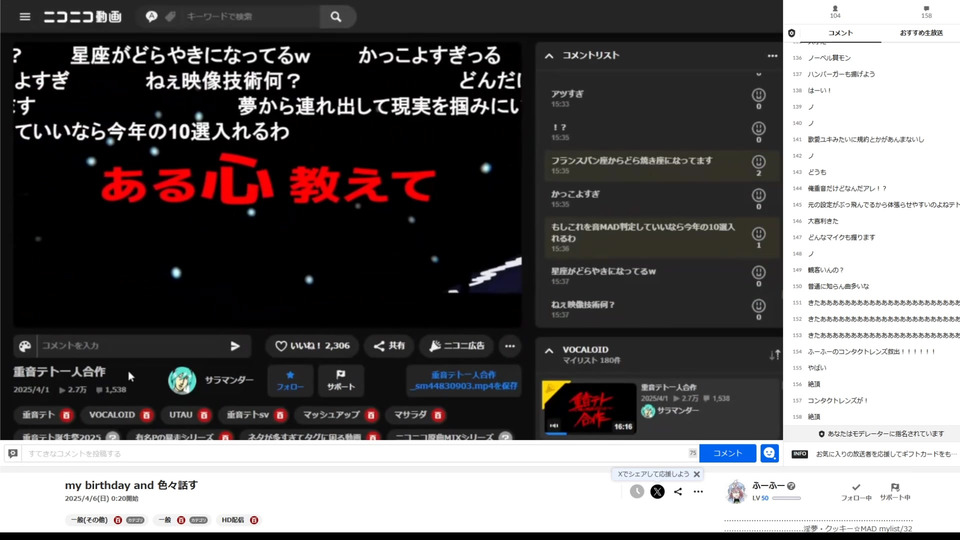960x540 pixels.
Task: Like the video with heart button
Action: (x=312, y=346)
